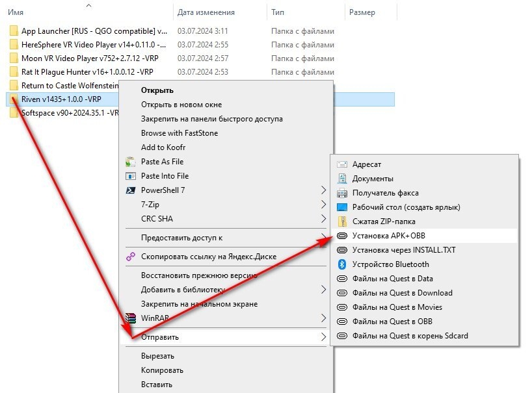Sort by Дата изменения column header
Viewport: 532px width, 393px height.
click(x=206, y=12)
